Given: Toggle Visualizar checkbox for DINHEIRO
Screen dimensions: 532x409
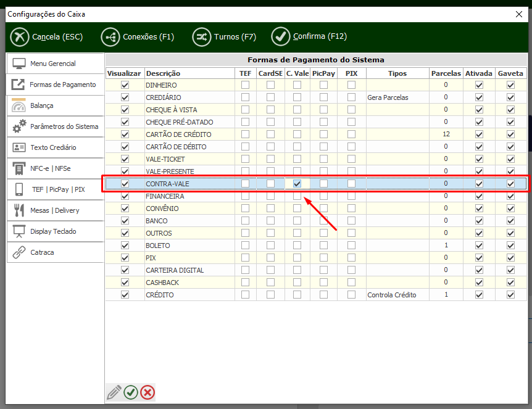Looking at the screenshot, I should point(125,85).
